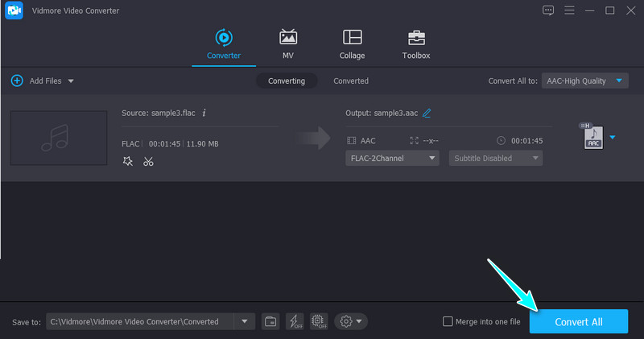
Task: Toggle the high-speed conversion lightning icon
Action: [295, 321]
